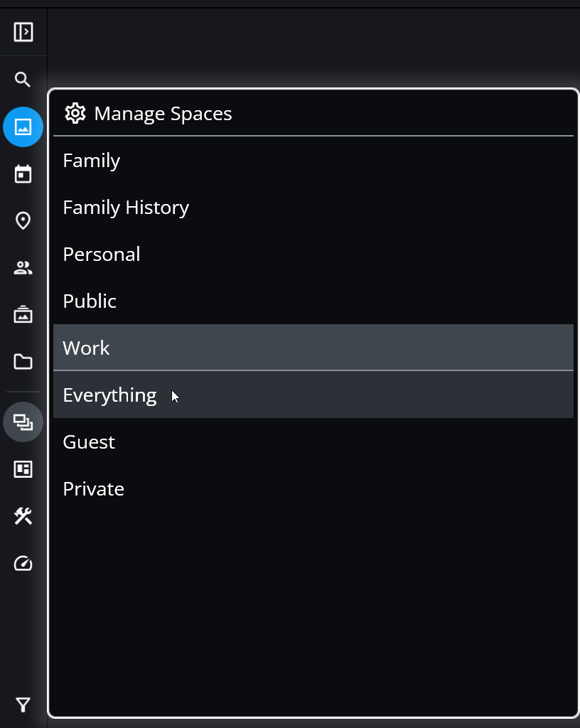Viewport: 580px width, 728px height.
Task: Switch to the Family History space
Action: (126, 208)
